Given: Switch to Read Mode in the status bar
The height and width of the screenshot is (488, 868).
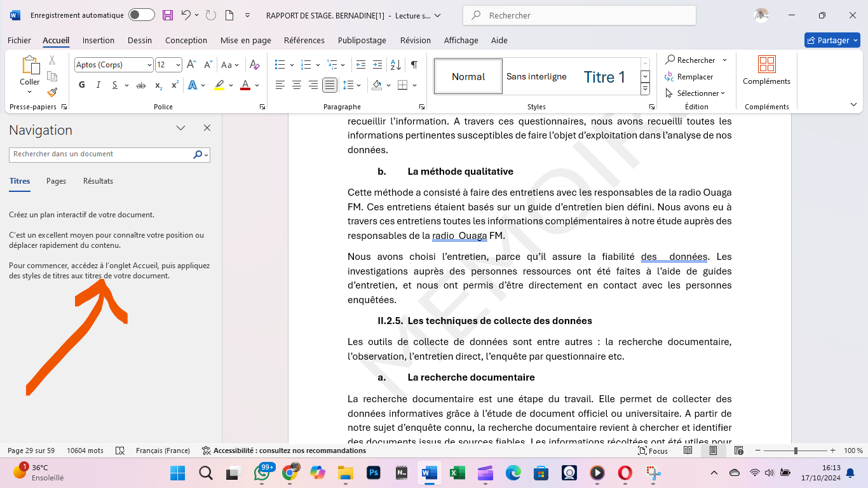Looking at the screenshot, I should pos(688,451).
